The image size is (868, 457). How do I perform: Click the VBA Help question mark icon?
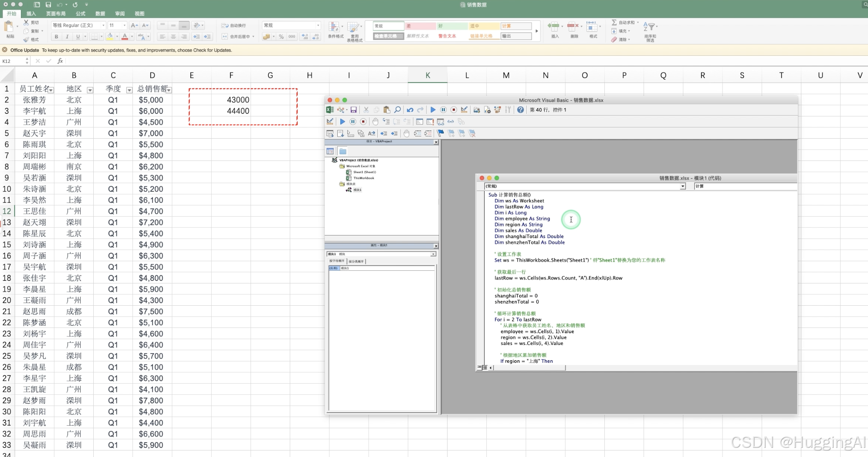click(x=520, y=110)
